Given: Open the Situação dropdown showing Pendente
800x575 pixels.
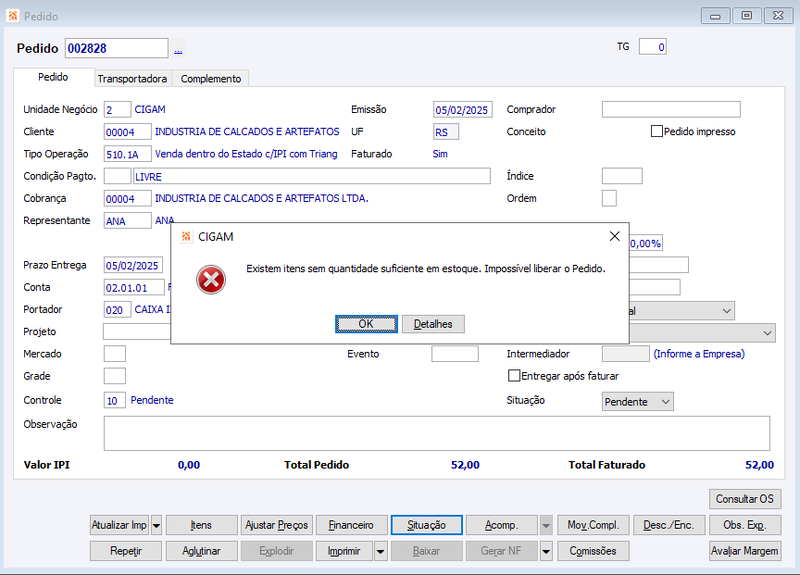Looking at the screenshot, I should (638, 402).
